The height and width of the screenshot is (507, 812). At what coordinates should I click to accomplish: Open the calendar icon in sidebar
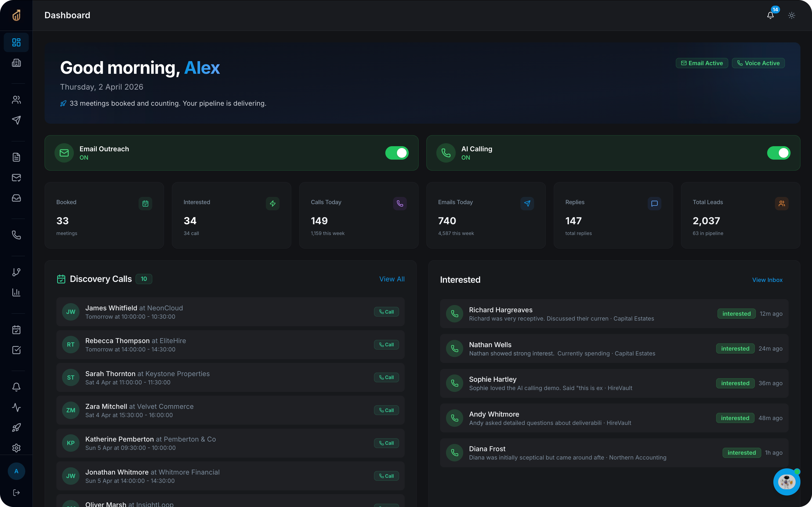[16, 330]
